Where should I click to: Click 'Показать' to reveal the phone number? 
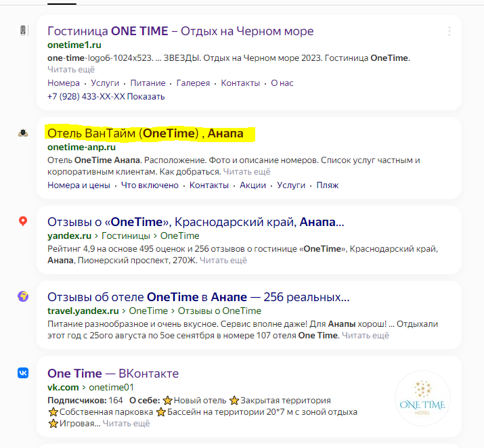click(x=146, y=97)
